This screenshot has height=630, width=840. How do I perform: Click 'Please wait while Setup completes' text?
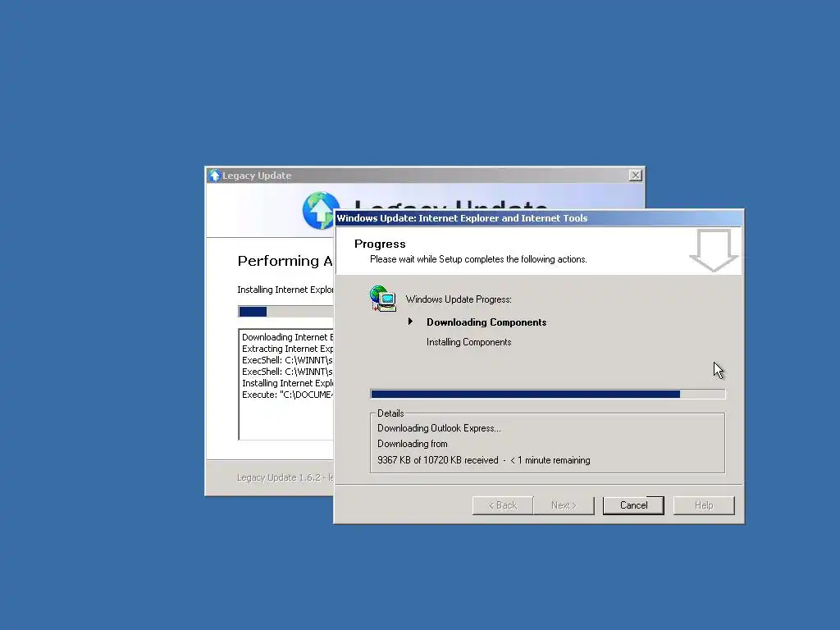[478, 259]
